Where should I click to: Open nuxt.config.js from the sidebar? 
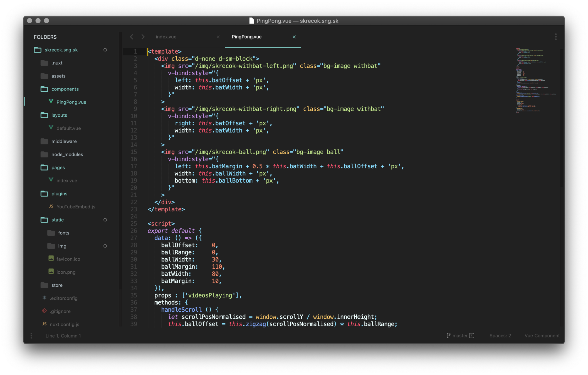[x=64, y=324]
